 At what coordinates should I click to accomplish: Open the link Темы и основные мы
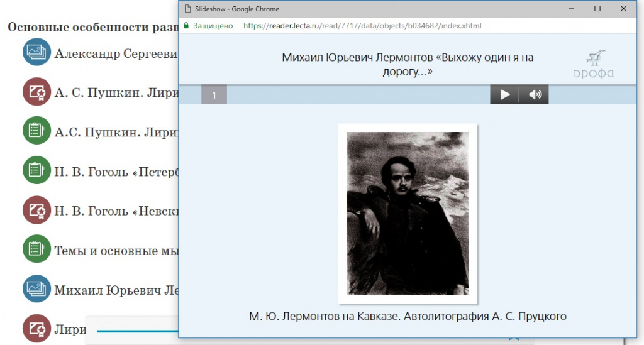[116, 250]
